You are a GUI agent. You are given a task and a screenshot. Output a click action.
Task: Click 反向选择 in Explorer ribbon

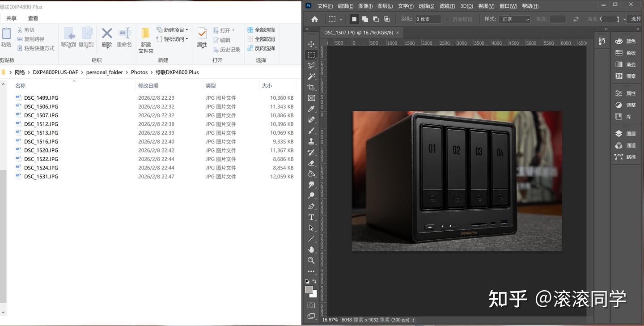coord(261,48)
